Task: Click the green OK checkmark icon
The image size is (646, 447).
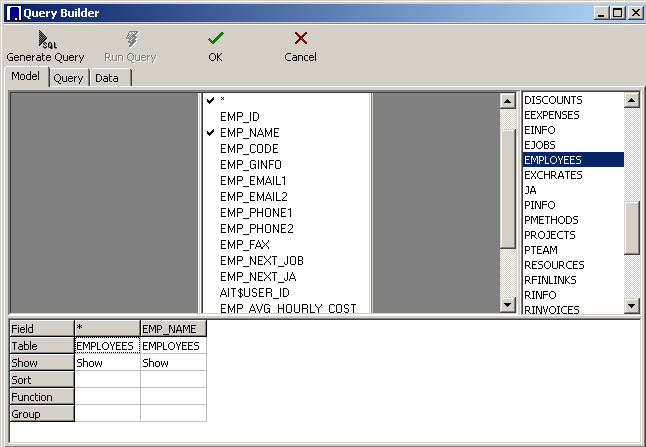Action: 215,38
